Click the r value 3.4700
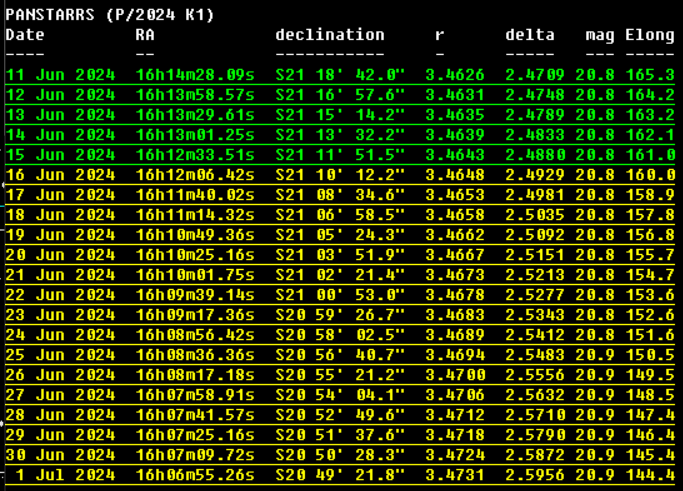Image resolution: width=683 pixels, height=491 pixels. click(454, 373)
